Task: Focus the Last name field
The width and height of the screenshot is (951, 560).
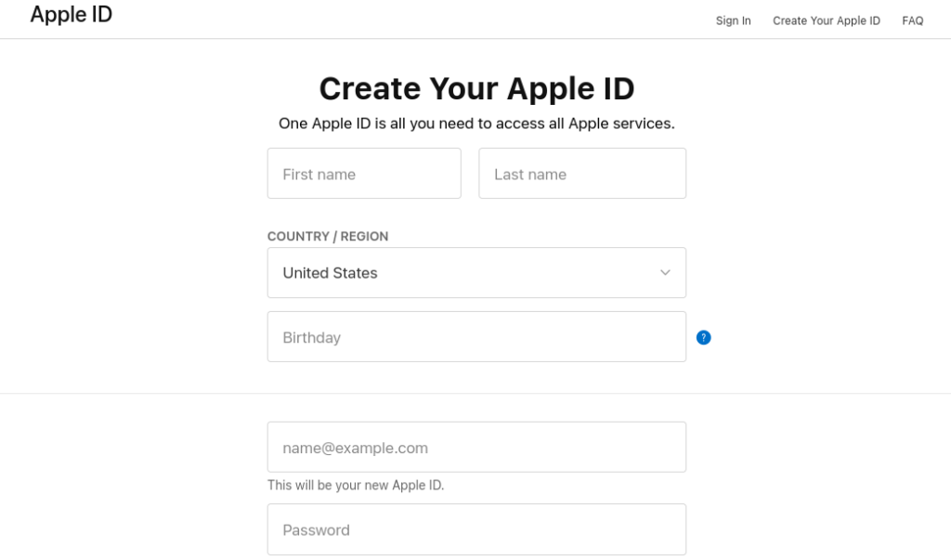Action: pos(582,174)
